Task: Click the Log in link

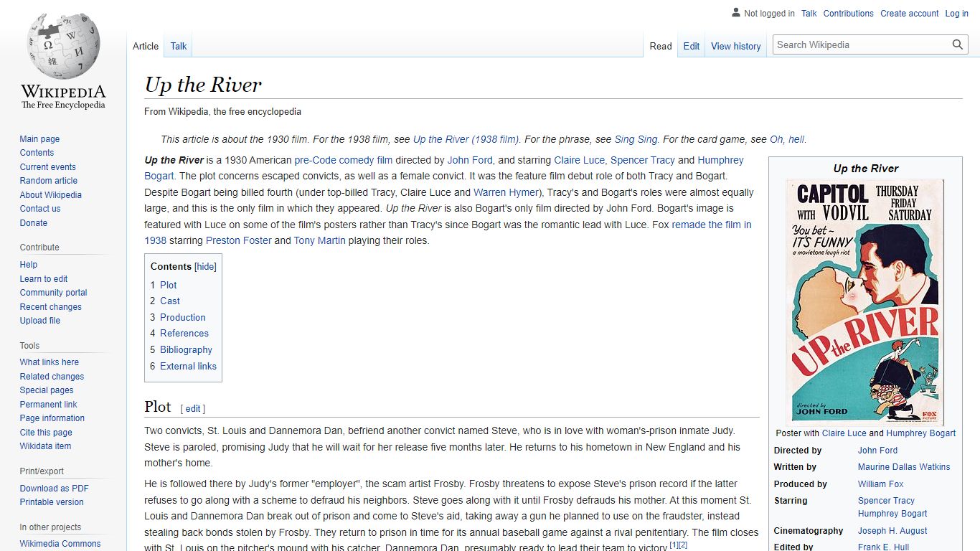Action: (x=957, y=13)
